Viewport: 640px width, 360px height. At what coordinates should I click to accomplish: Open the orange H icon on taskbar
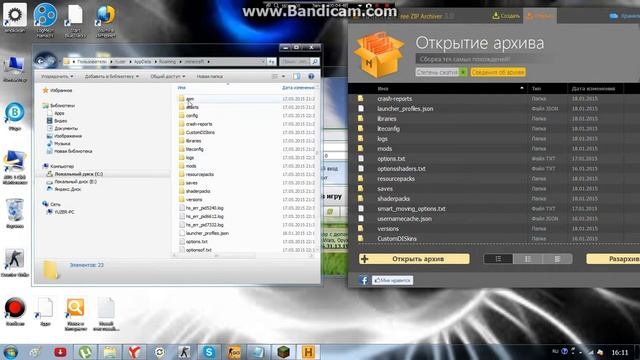coord(308,352)
